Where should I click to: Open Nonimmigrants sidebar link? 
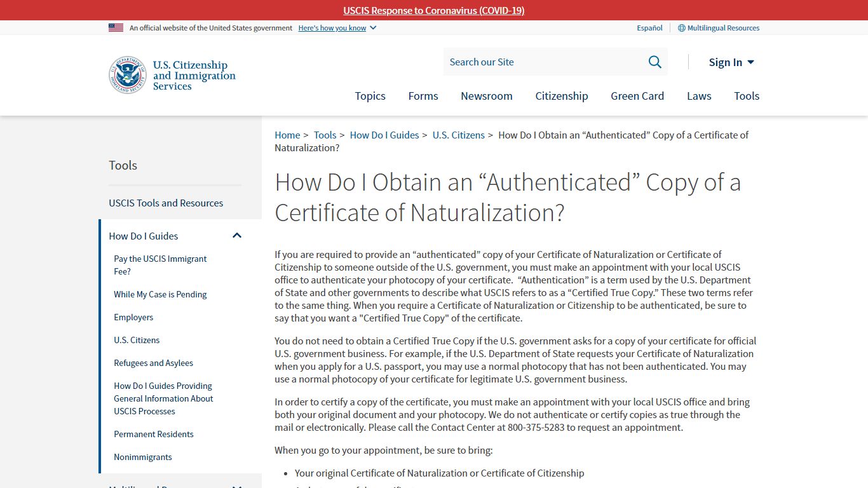click(x=143, y=457)
